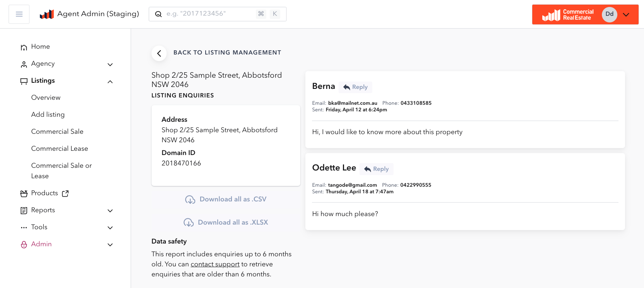
Task: Open Add listing page
Action: point(48,115)
